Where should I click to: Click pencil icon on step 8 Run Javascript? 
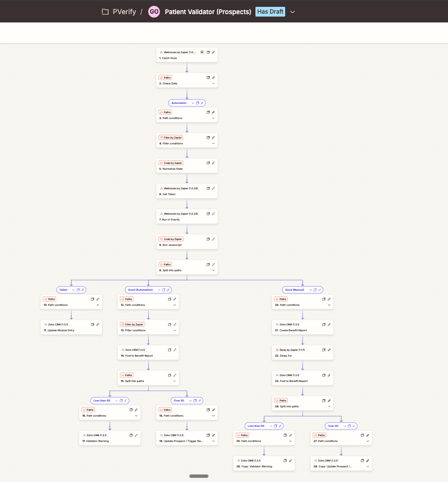click(x=213, y=239)
